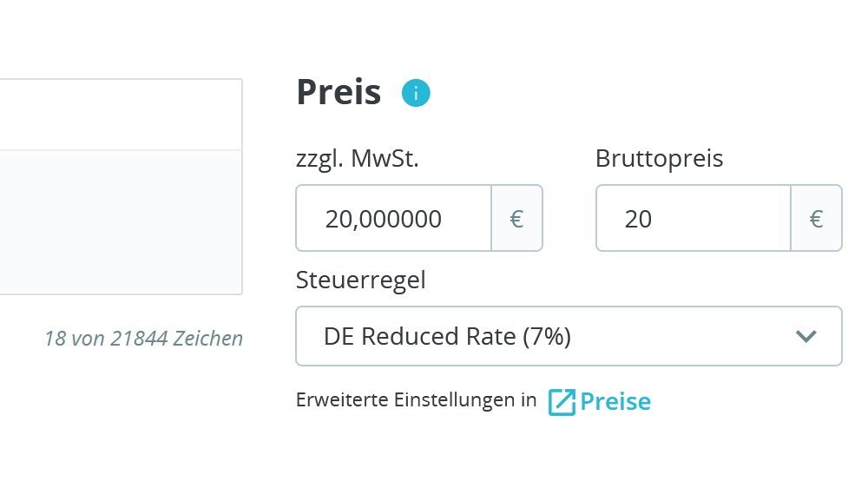
Task: Click the info icon beside Preis heading
Action: click(416, 93)
